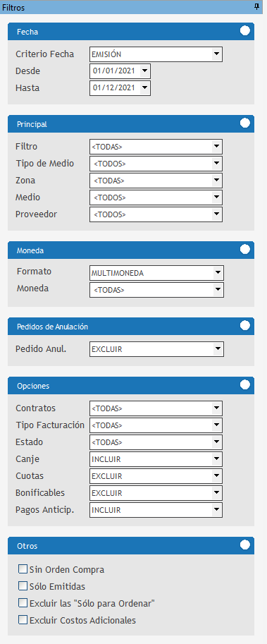Open the Pedido Anul. EXCLUIR dropdown

click(x=218, y=350)
